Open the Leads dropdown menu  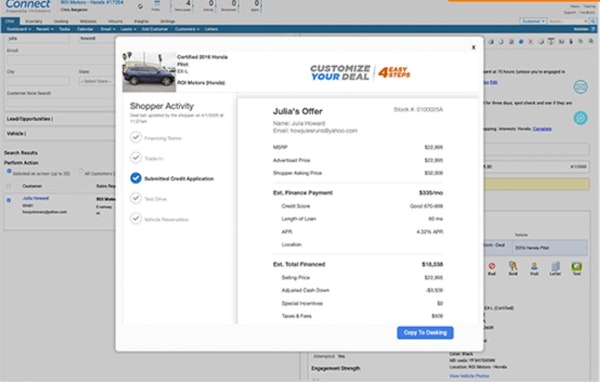point(128,29)
